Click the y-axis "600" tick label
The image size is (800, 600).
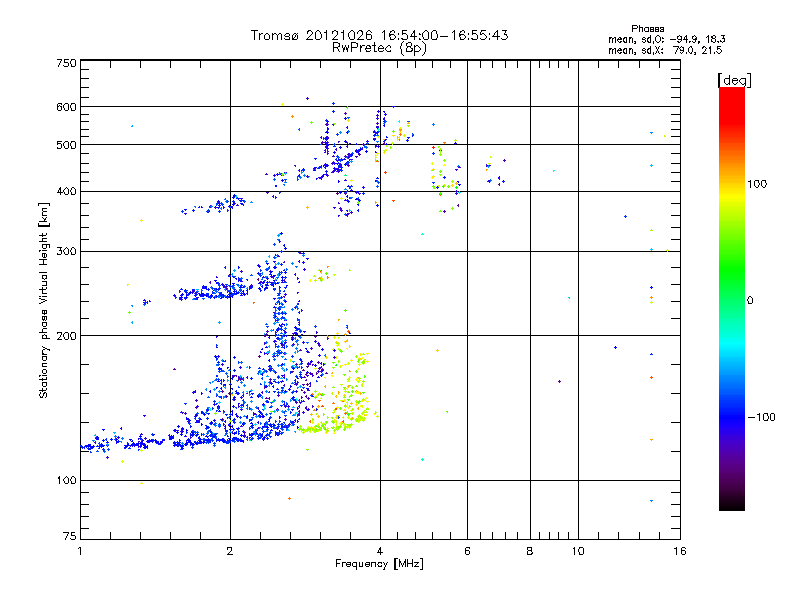point(66,107)
